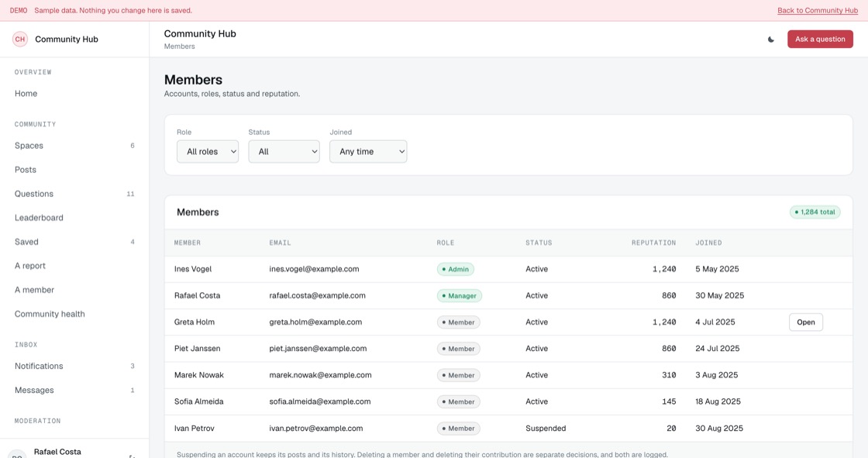The image size is (868, 458).
Task: Click the reputation value 310
Action: (669, 376)
